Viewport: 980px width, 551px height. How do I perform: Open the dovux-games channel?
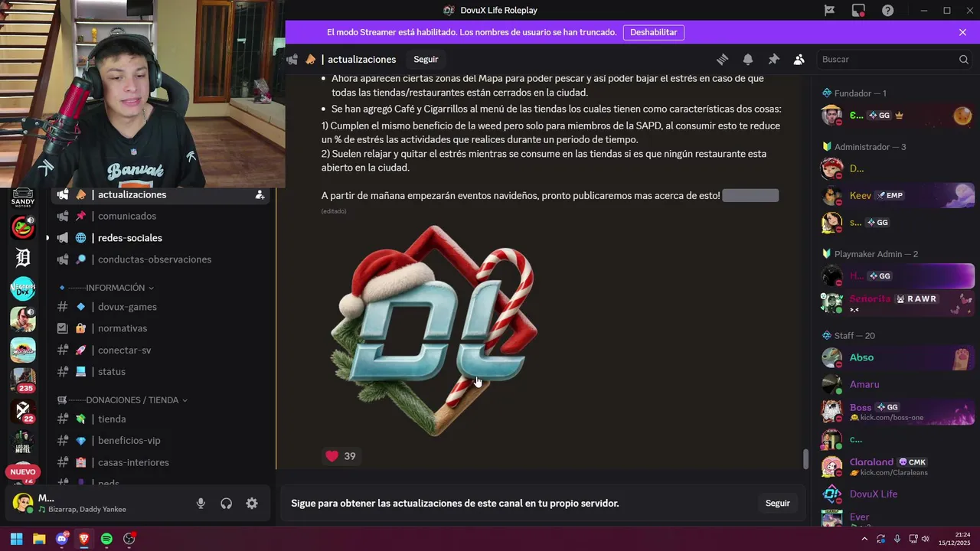161,307
